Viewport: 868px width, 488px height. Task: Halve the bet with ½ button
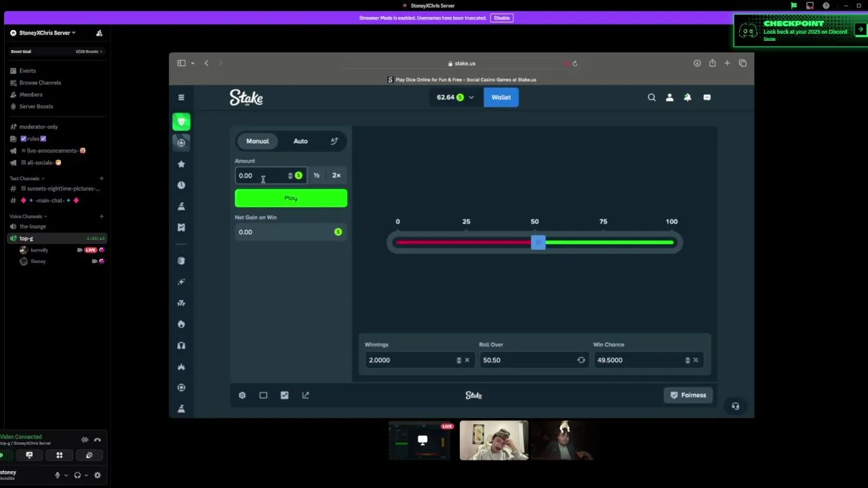316,176
